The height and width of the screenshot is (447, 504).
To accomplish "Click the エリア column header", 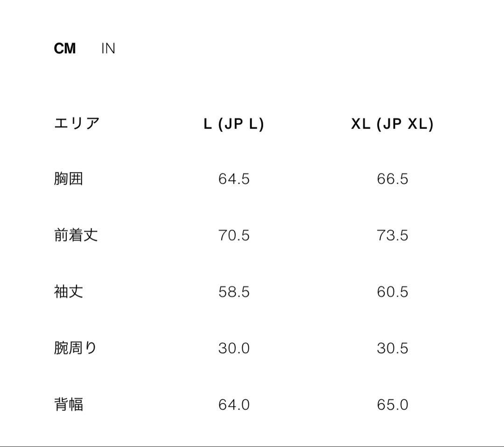I will click(77, 124).
